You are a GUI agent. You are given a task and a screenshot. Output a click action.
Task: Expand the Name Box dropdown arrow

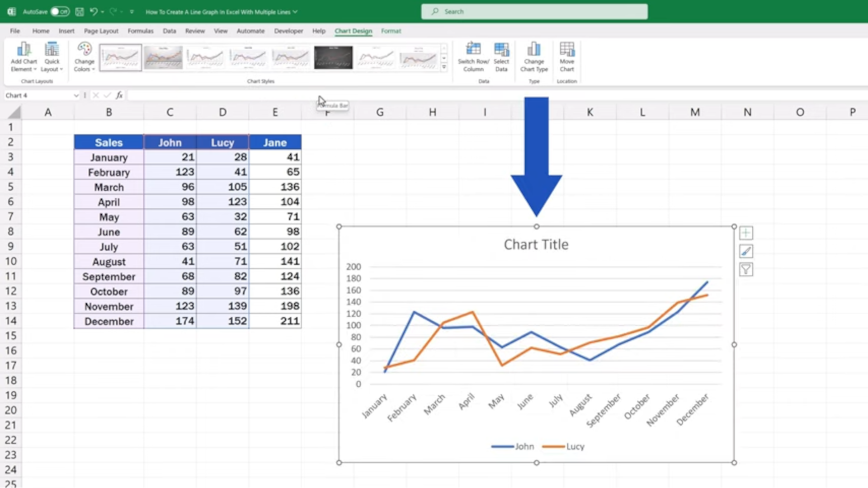[x=76, y=95]
